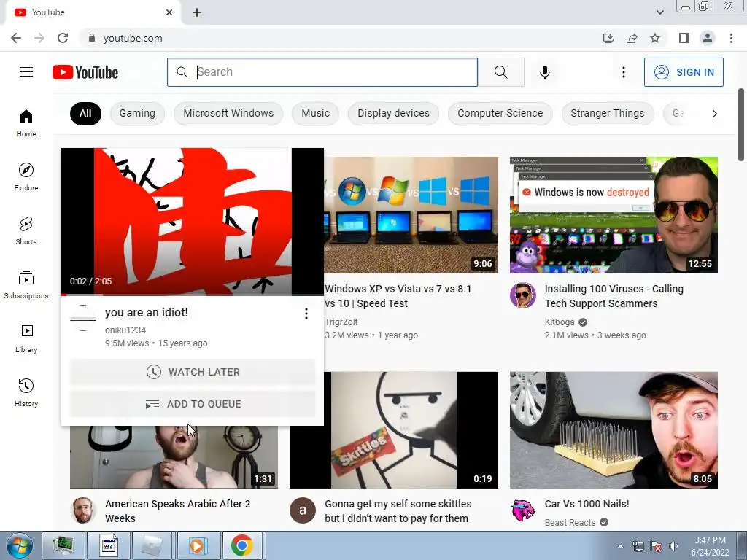Image resolution: width=747 pixels, height=560 pixels.
Task: Toggle Chrome side panel icon
Action: tap(684, 38)
